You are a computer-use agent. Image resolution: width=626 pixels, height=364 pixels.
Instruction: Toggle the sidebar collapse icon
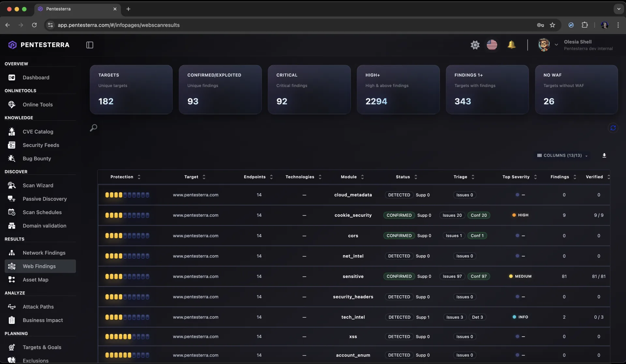90,45
